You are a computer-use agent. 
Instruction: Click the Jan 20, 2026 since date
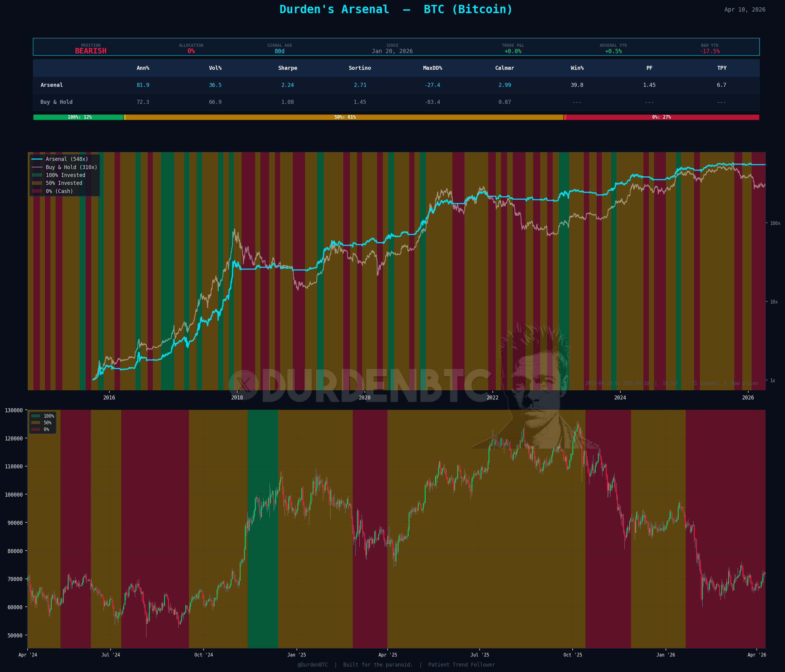[x=392, y=51]
